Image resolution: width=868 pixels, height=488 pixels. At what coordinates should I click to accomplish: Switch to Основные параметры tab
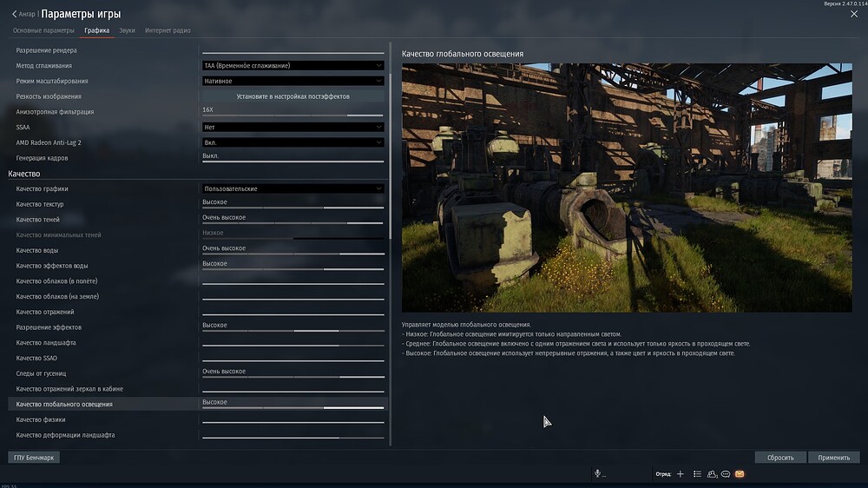coord(43,30)
